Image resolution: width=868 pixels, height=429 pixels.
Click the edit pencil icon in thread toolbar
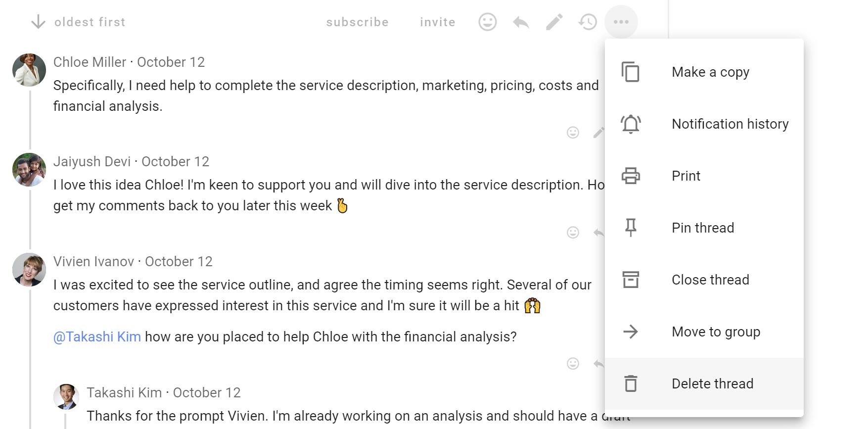pyautogui.click(x=554, y=22)
